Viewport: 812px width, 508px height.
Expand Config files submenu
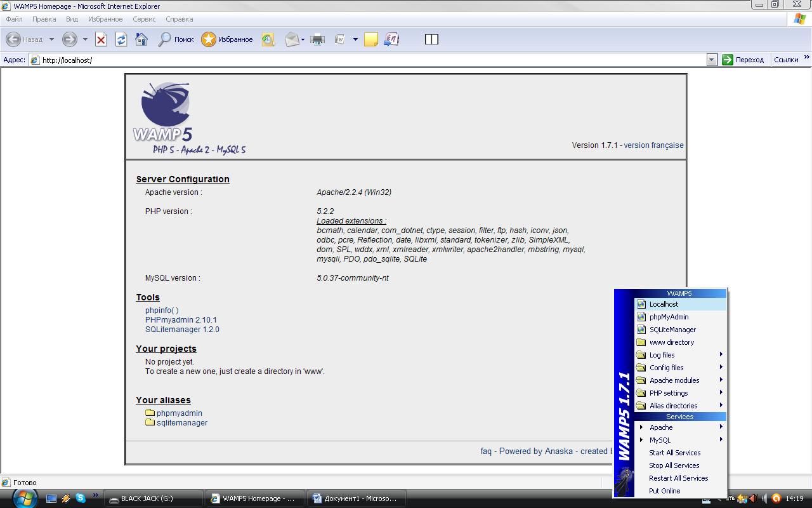(721, 367)
